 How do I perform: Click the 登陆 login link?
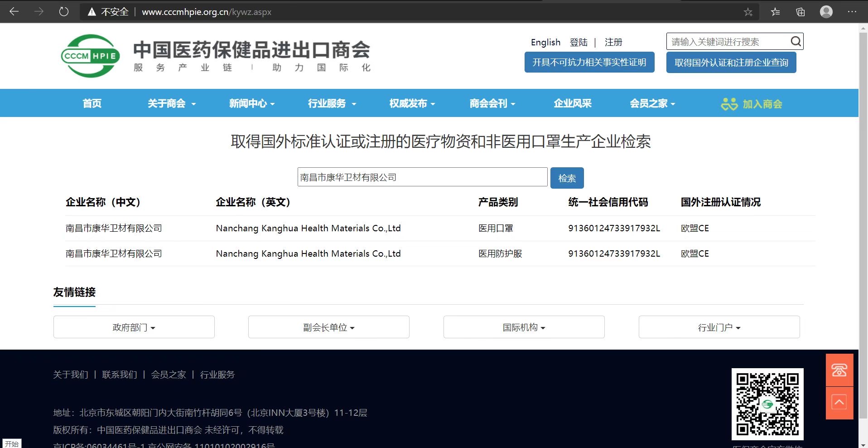[579, 42]
